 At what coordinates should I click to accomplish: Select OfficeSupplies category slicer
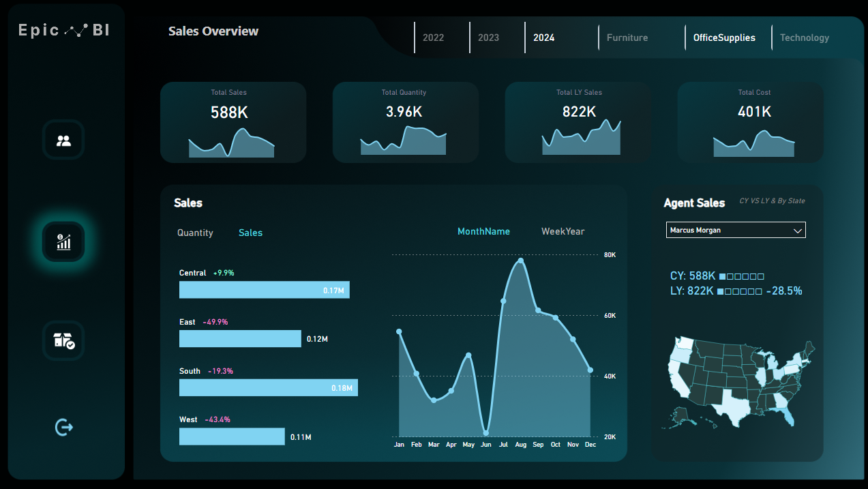pos(724,38)
